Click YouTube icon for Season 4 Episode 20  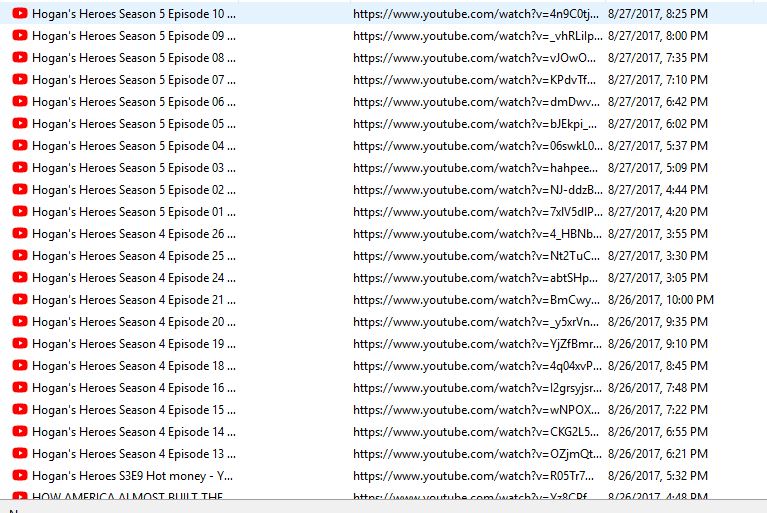(x=20, y=321)
